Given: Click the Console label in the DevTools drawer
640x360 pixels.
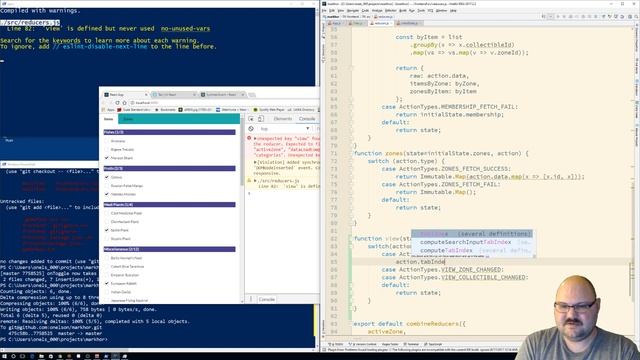Looking at the screenshot, I should click(267, 299).
